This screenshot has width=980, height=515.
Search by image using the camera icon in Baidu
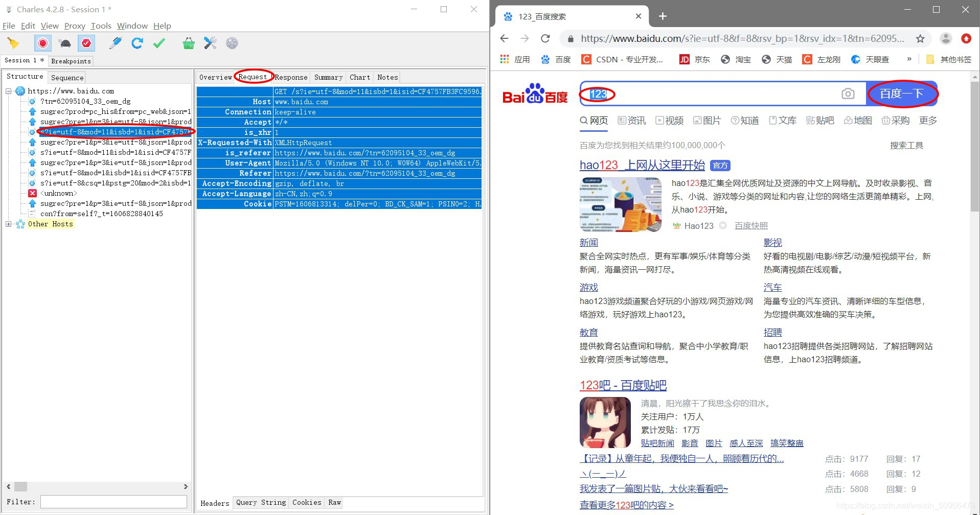(x=848, y=93)
